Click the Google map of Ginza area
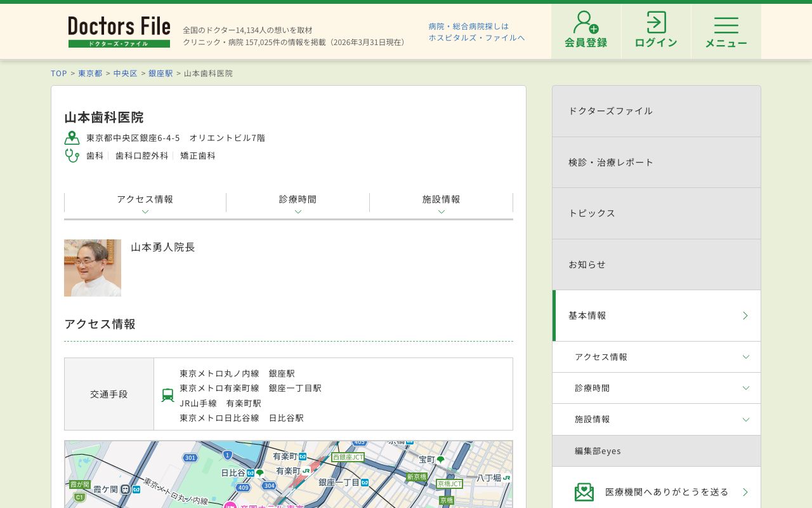The image size is (812, 508). coord(289,474)
